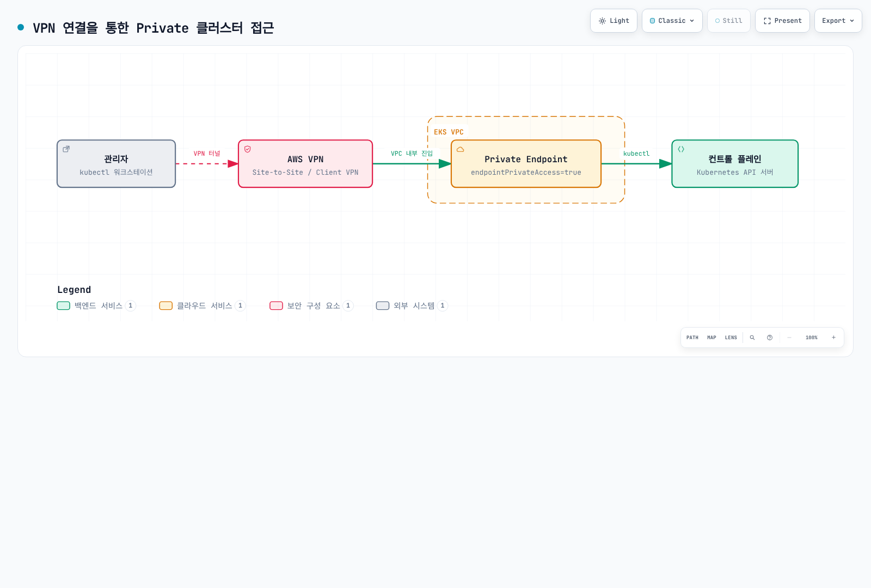Toggle 클라우드 서비스 legend swatch

(x=166, y=305)
